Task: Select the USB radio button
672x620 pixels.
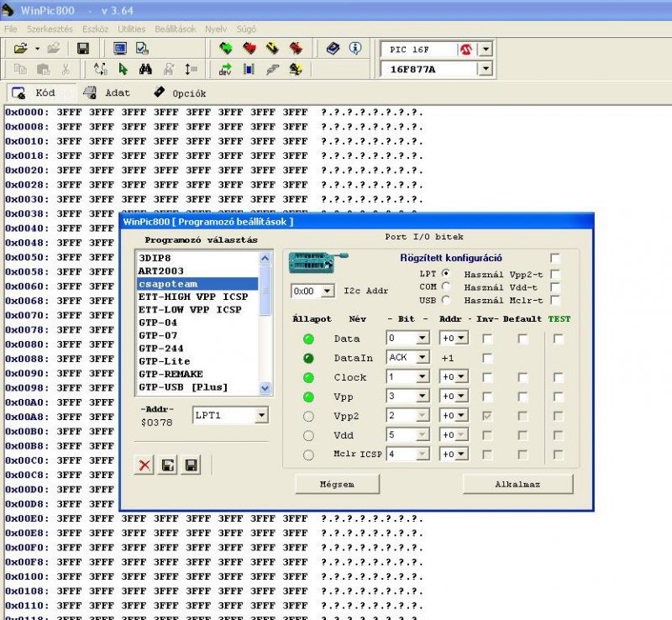Action: pos(446,300)
